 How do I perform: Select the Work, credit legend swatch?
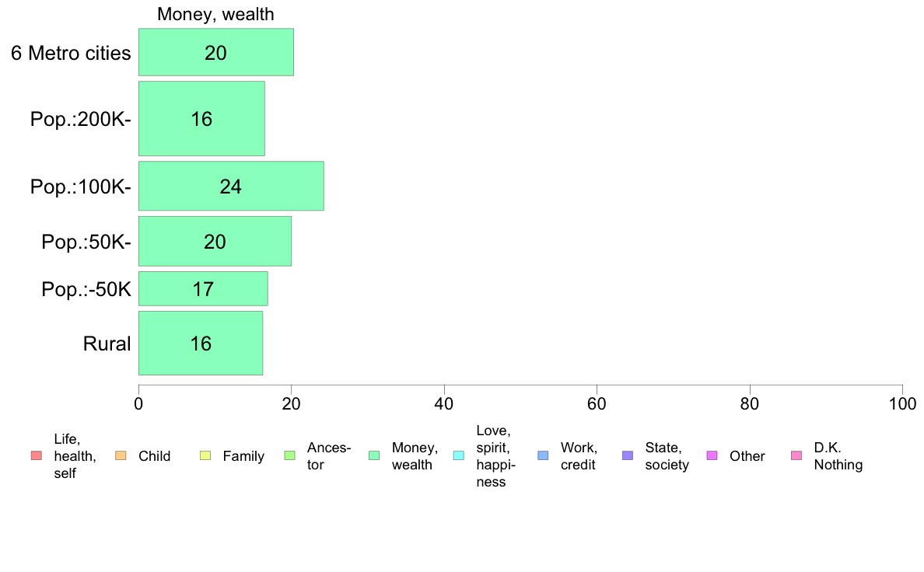click(544, 455)
